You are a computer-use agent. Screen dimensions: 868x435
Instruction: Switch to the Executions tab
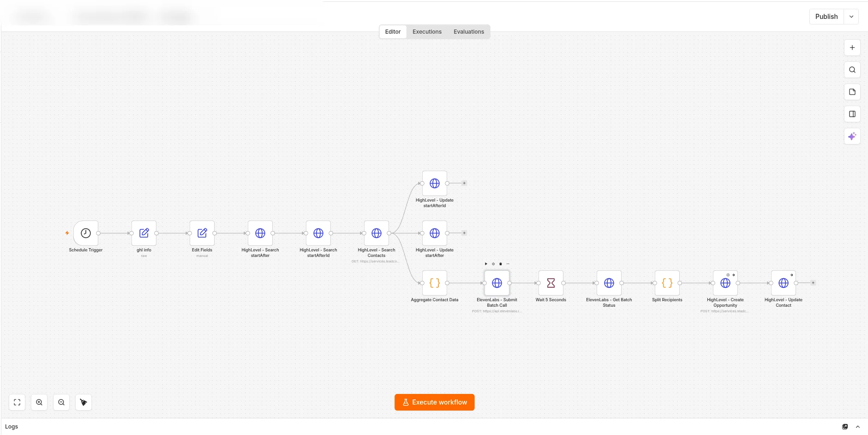point(427,32)
